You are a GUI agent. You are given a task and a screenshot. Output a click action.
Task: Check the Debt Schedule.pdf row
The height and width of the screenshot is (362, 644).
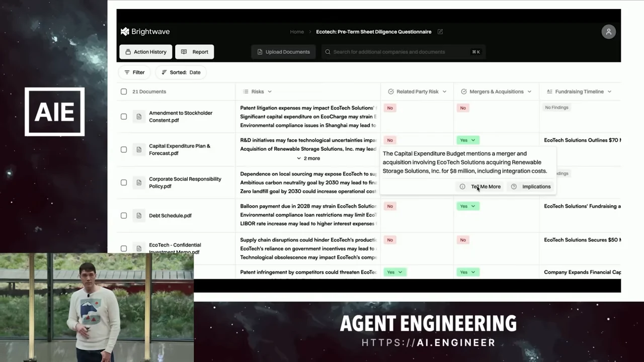124,216
